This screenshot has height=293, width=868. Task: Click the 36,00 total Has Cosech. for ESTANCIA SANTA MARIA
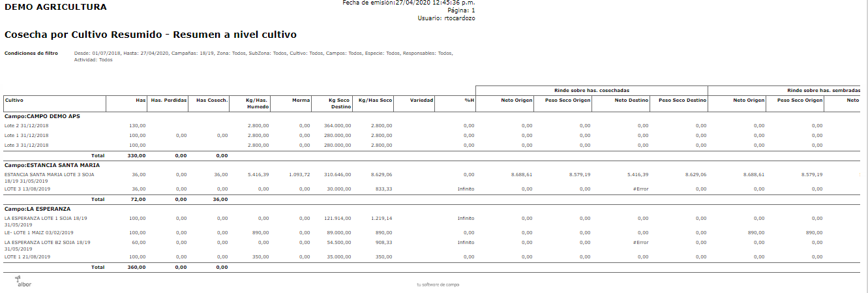tap(221, 200)
